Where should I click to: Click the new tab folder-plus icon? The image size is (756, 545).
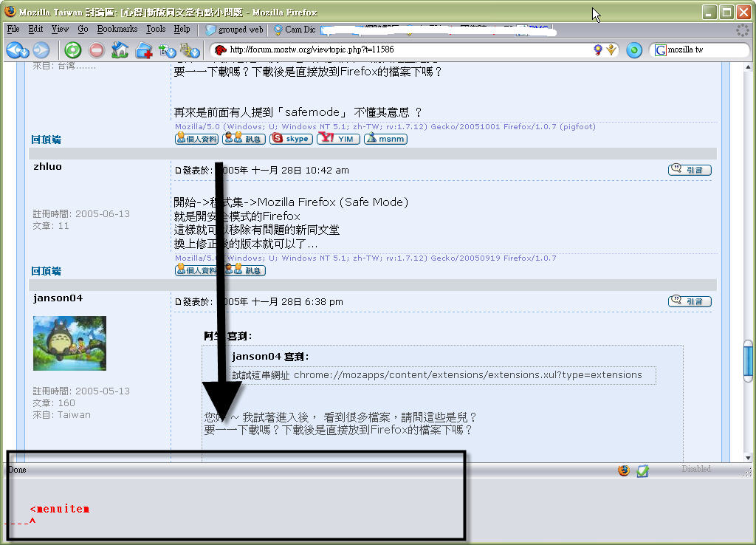click(x=144, y=50)
